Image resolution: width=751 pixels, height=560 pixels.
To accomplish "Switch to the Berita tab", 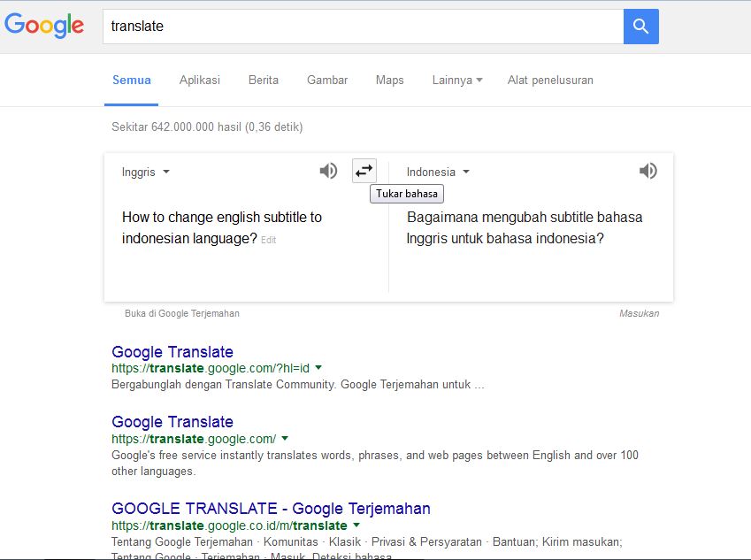I will pyautogui.click(x=264, y=80).
